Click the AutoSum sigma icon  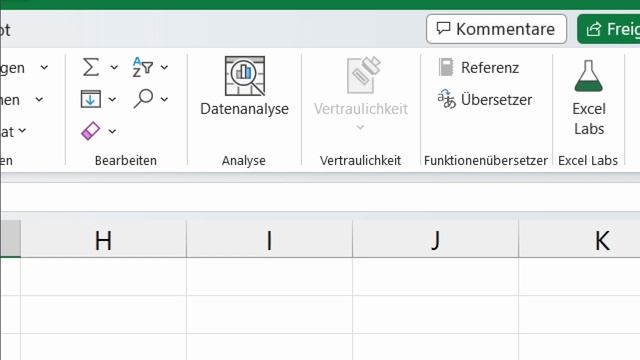pos(91,67)
